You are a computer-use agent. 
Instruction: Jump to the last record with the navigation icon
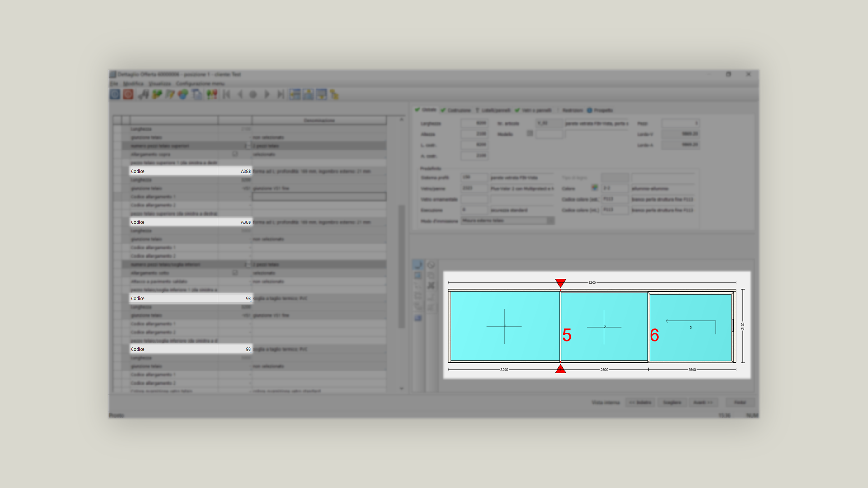(281, 94)
